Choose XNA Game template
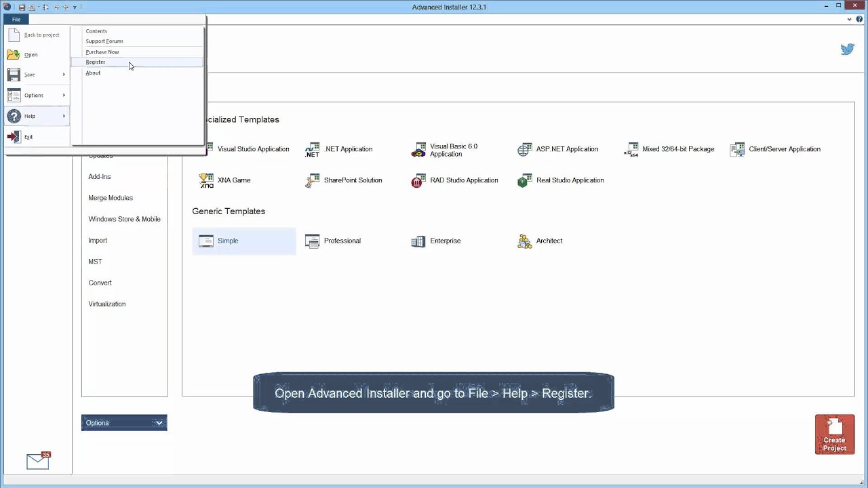 click(x=225, y=180)
